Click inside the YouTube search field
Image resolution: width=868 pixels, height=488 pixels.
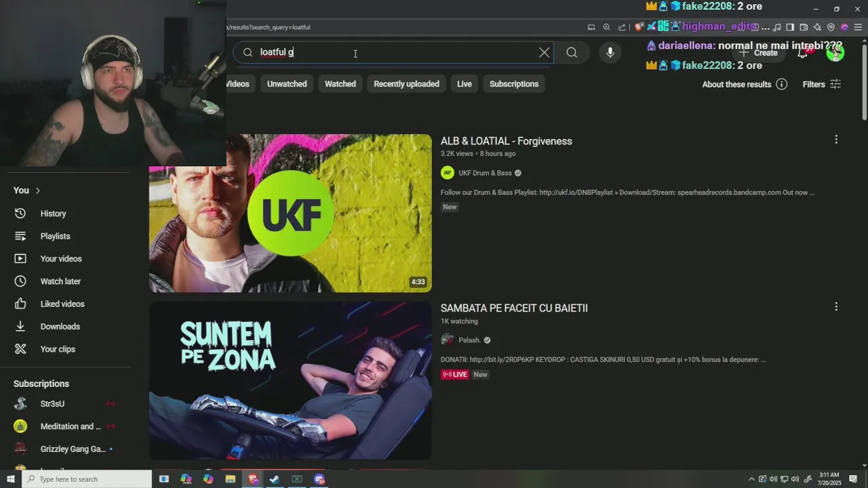point(393,53)
